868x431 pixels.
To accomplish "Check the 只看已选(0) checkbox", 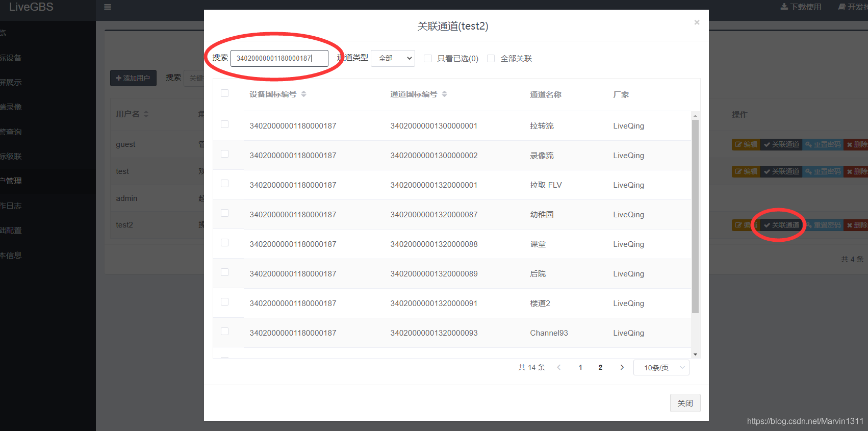I will click(x=428, y=58).
